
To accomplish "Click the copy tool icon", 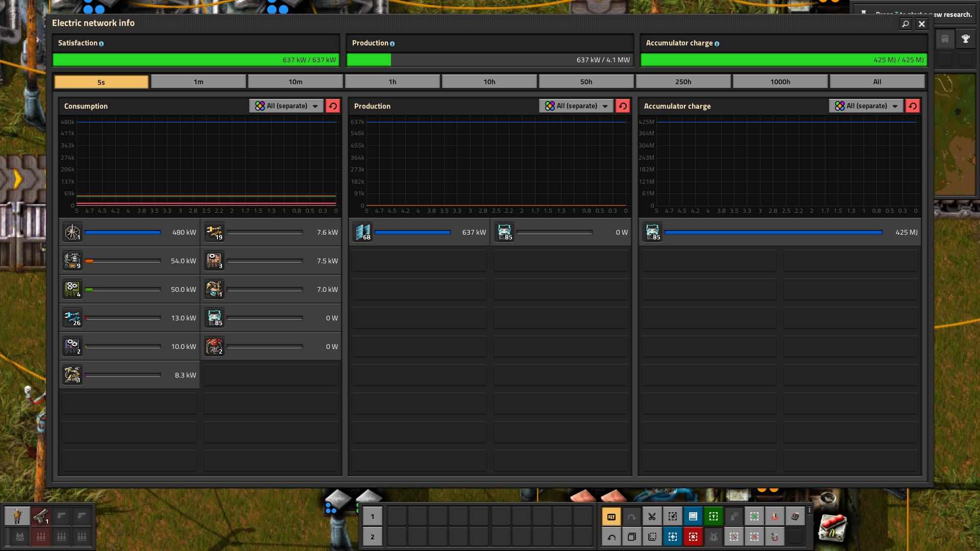I will (x=631, y=537).
